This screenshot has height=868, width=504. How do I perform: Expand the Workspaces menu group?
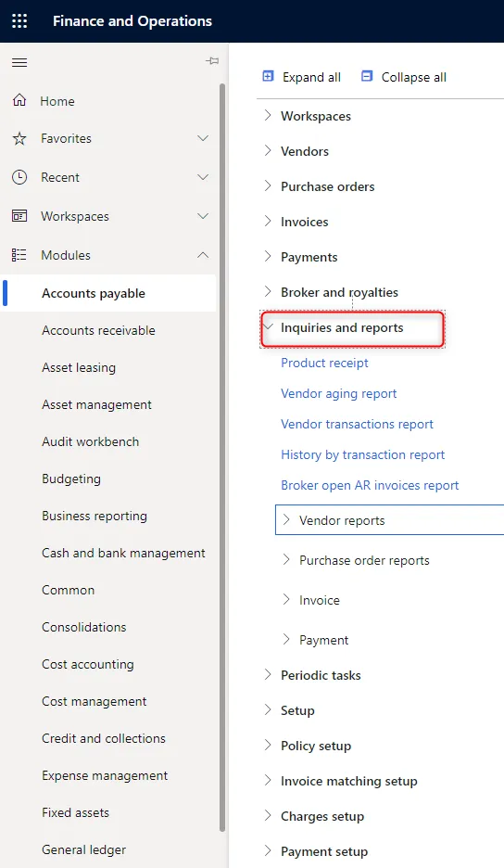(269, 116)
